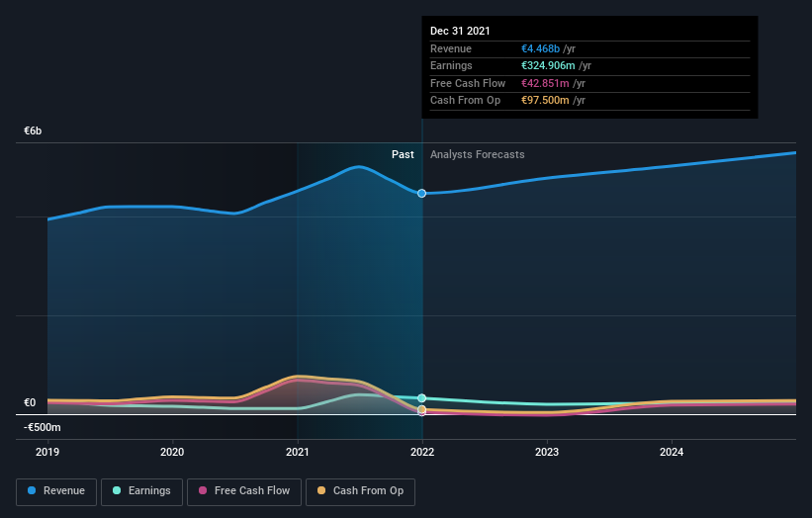Click the Cash From Op data point at 2022
The height and width of the screenshot is (518, 812).
click(x=422, y=409)
